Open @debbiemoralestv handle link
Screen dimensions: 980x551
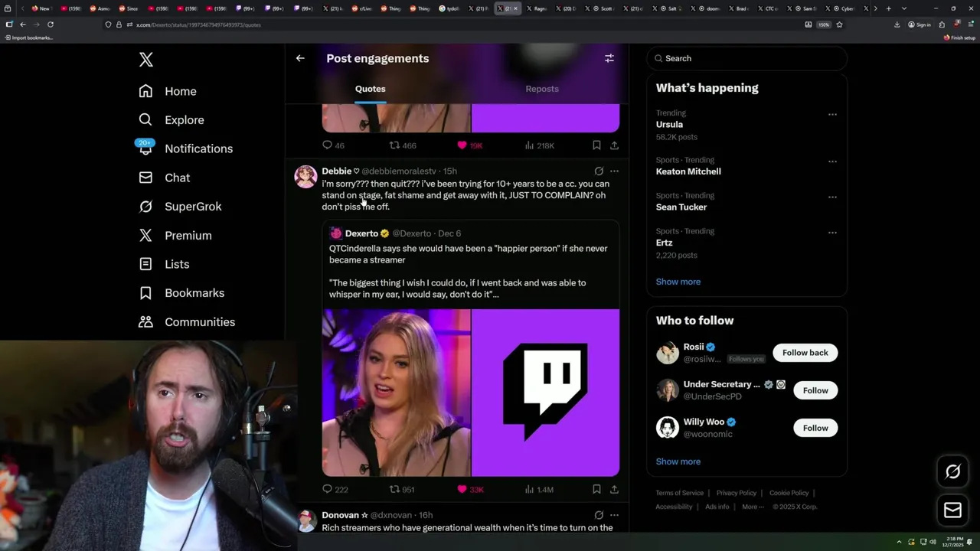pyautogui.click(x=399, y=171)
